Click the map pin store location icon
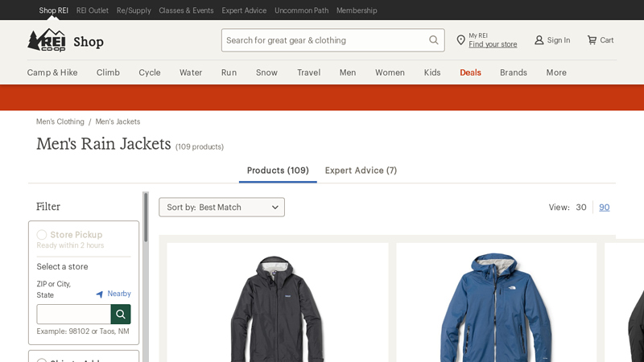644x362 pixels. coord(460,39)
